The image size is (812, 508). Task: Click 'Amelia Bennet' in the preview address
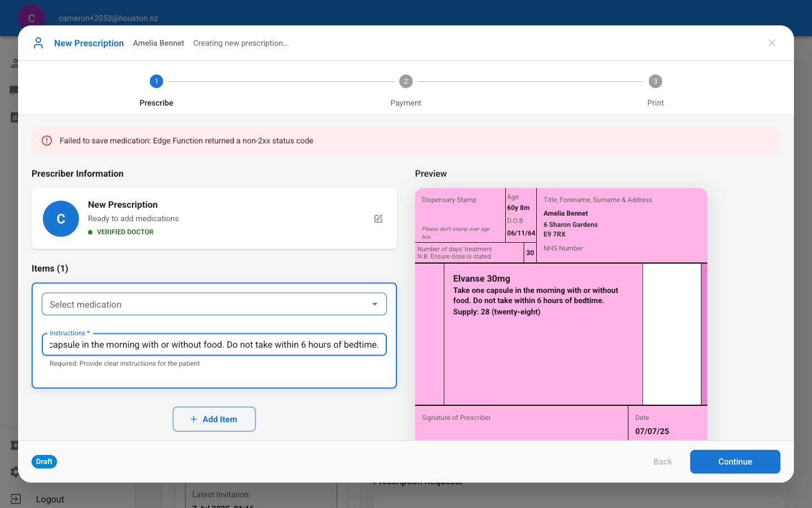point(566,213)
